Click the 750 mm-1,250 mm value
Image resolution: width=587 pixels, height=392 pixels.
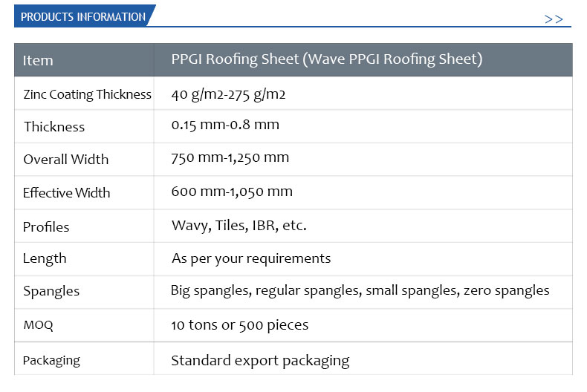(230, 158)
